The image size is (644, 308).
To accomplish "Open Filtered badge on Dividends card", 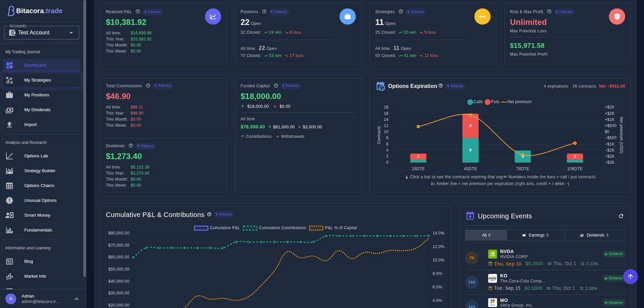I will coord(145,146).
